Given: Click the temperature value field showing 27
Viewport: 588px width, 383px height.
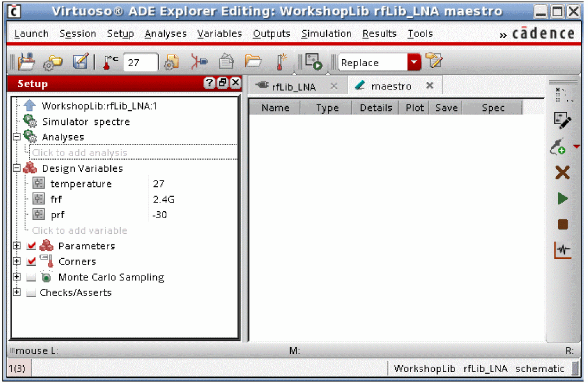Looking at the screenshot, I should pos(140,63).
